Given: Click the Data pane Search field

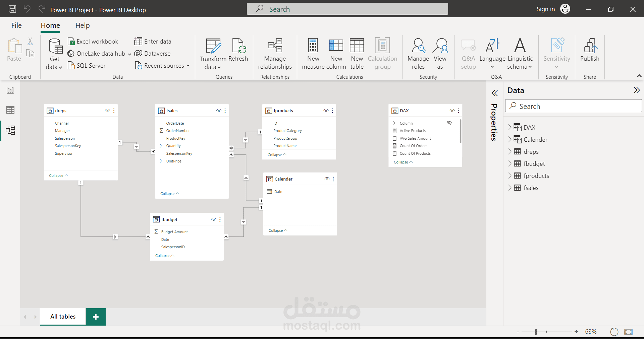Looking at the screenshot, I should (x=573, y=106).
